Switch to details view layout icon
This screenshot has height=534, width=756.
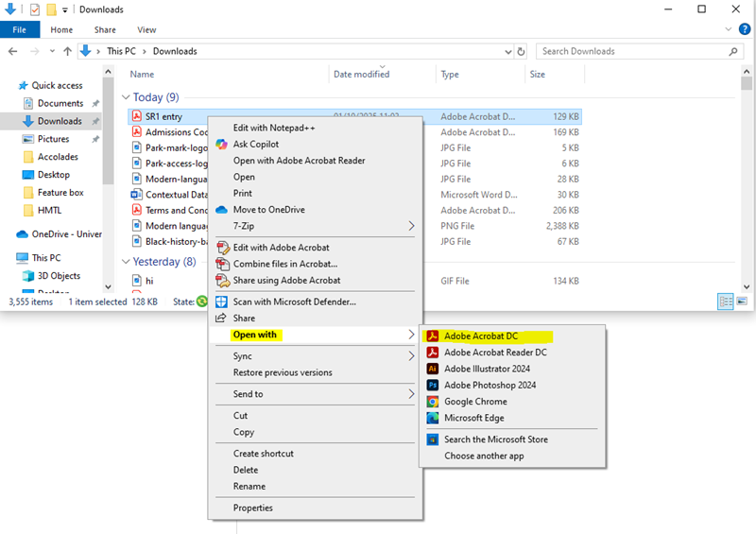tap(726, 302)
